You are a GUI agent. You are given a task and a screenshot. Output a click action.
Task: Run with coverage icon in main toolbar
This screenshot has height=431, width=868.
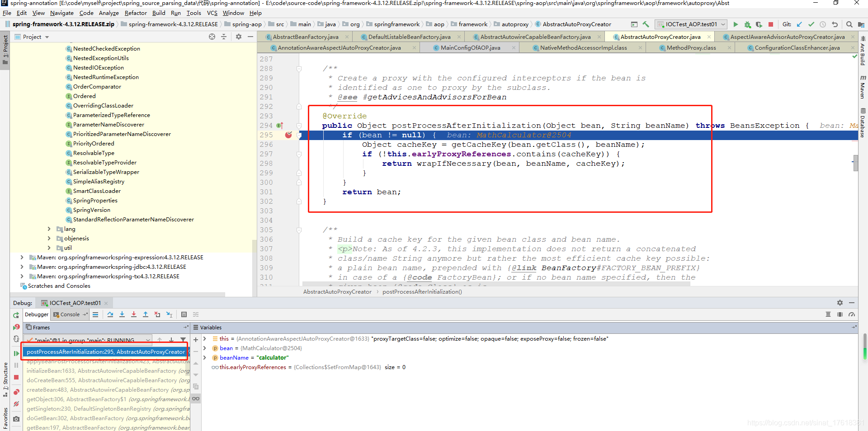(x=759, y=24)
